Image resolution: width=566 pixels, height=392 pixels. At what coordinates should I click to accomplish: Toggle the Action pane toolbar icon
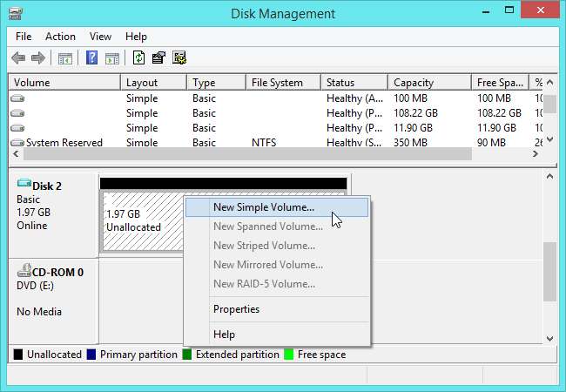(x=112, y=58)
